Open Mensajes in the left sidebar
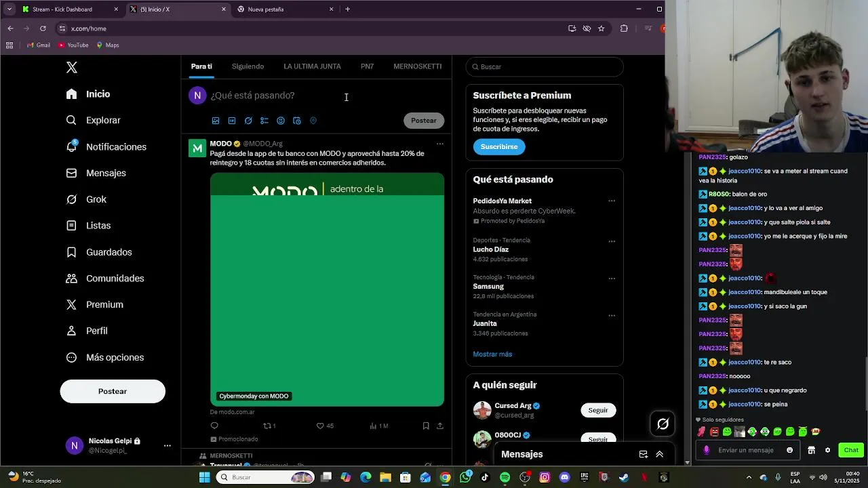Screen dimensions: 868x488 [x=96, y=173]
